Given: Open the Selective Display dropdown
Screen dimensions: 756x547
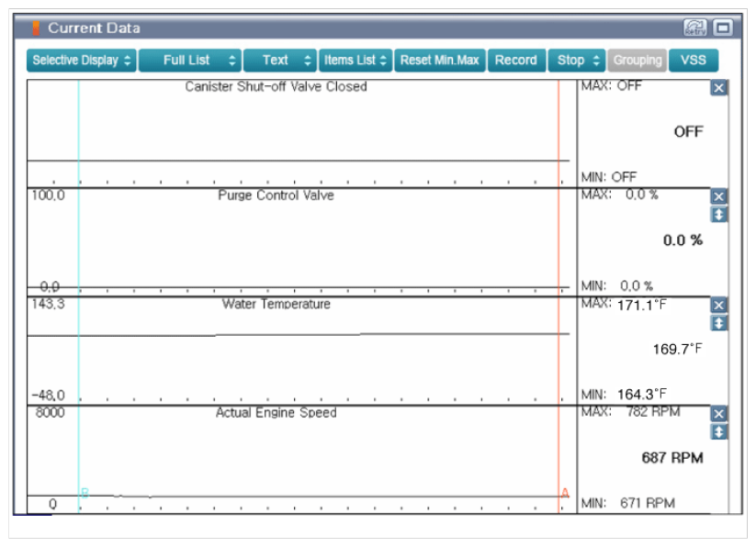Looking at the screenshot, I should (82, 61).
